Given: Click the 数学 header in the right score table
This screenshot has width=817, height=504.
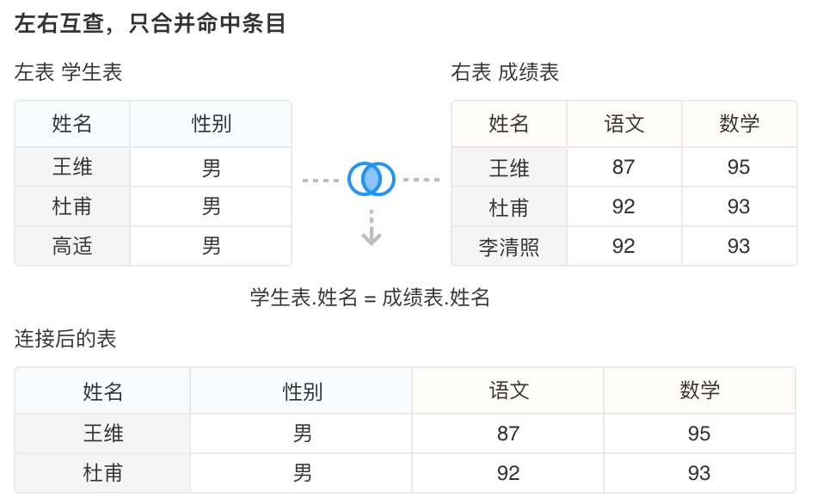Looking at the screenshot, I should tap(740, 124).
